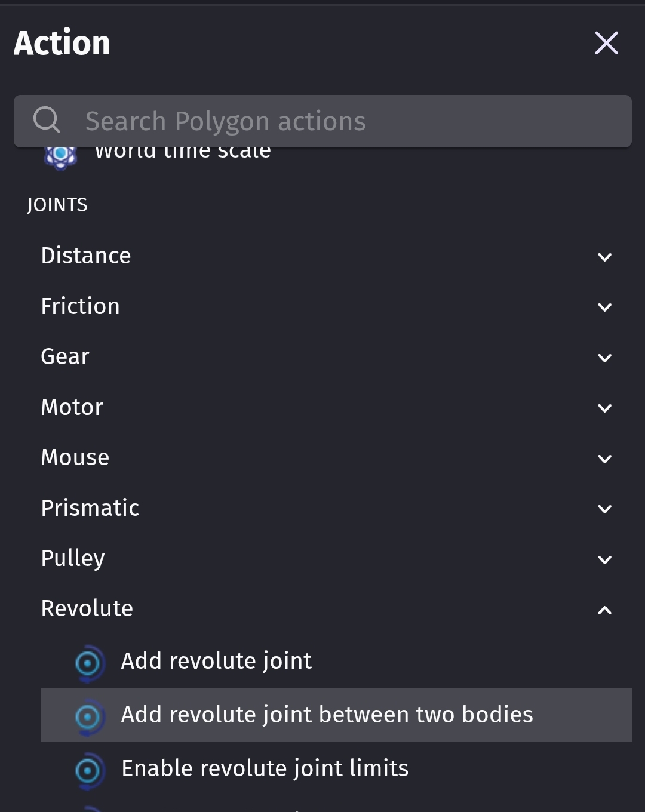Choose Add revolute joint between two bodies

(327, 715)
